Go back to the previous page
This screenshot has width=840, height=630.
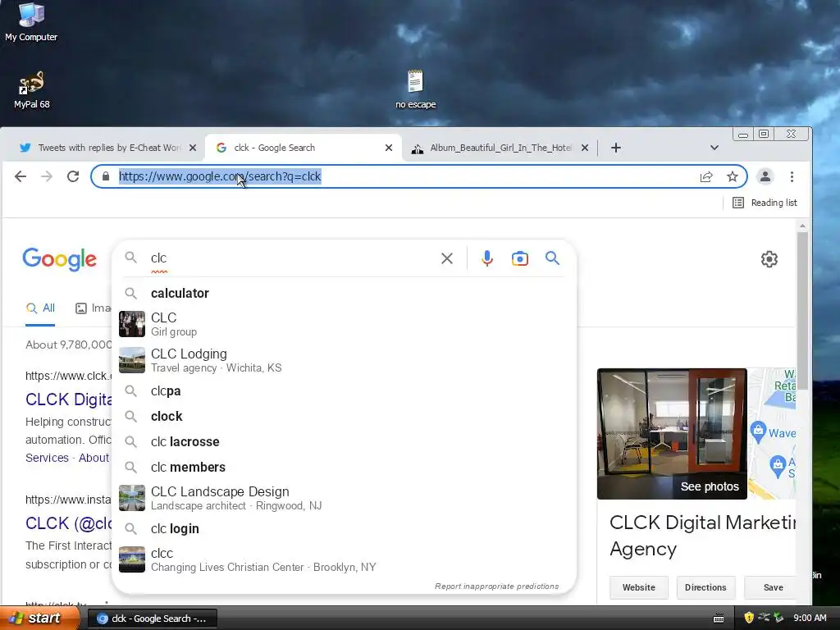pos(21,176)
